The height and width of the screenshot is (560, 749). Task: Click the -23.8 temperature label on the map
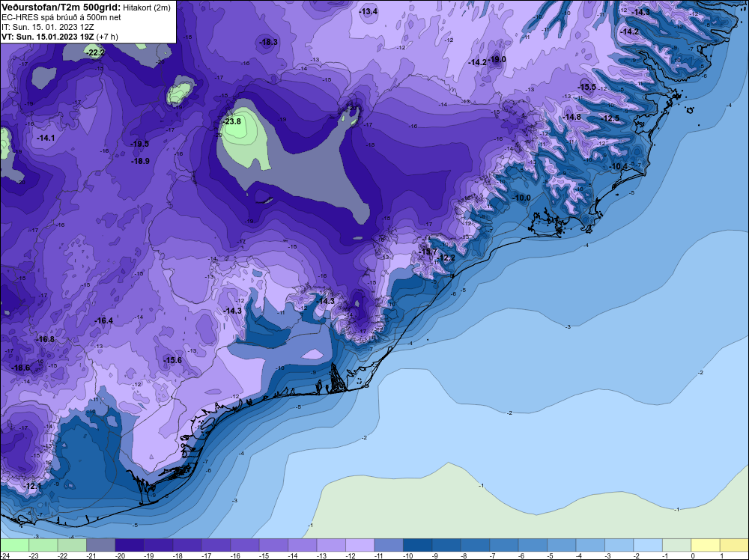(x=231, y=121)
